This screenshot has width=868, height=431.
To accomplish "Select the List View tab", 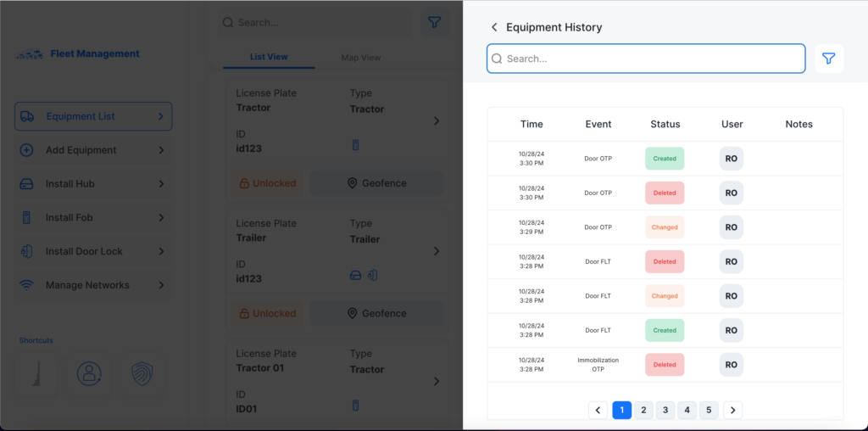I will click(x=269, y=58).
